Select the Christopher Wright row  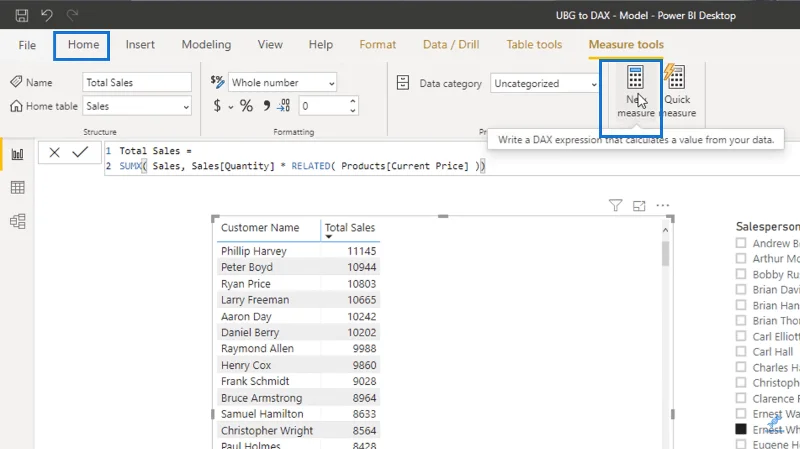(298, 430)
